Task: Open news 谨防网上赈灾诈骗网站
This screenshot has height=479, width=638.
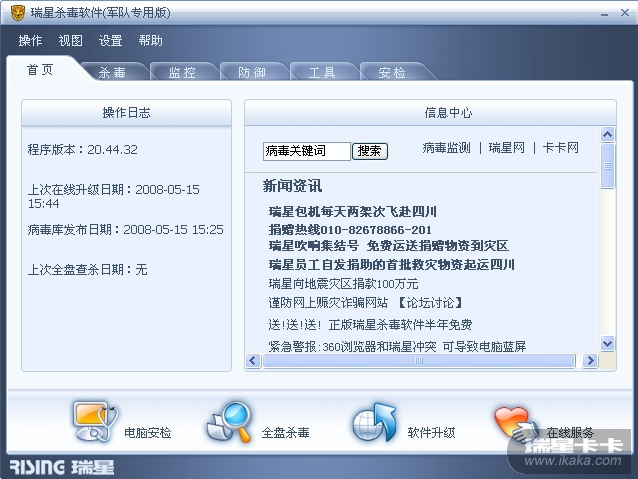Action: (328, 302)
